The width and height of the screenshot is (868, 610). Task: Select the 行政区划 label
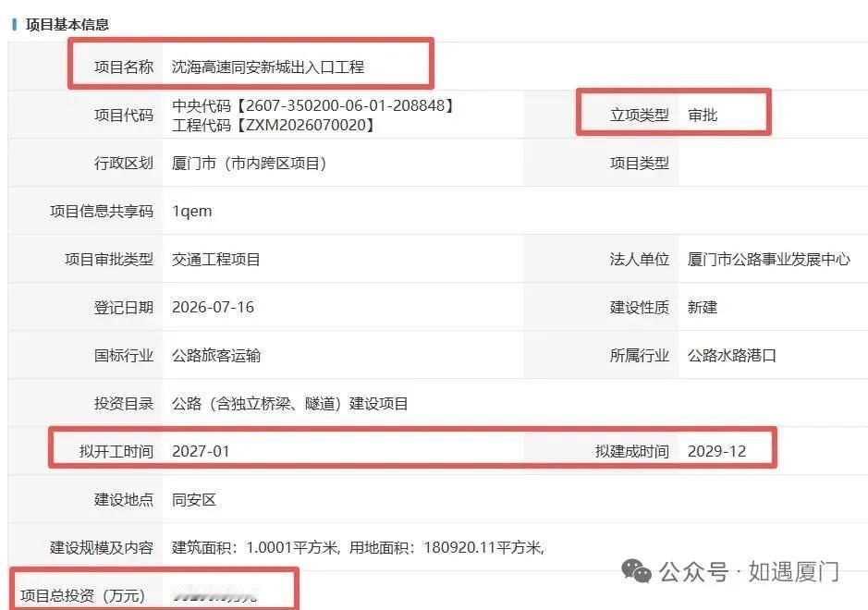pos(124,164)
